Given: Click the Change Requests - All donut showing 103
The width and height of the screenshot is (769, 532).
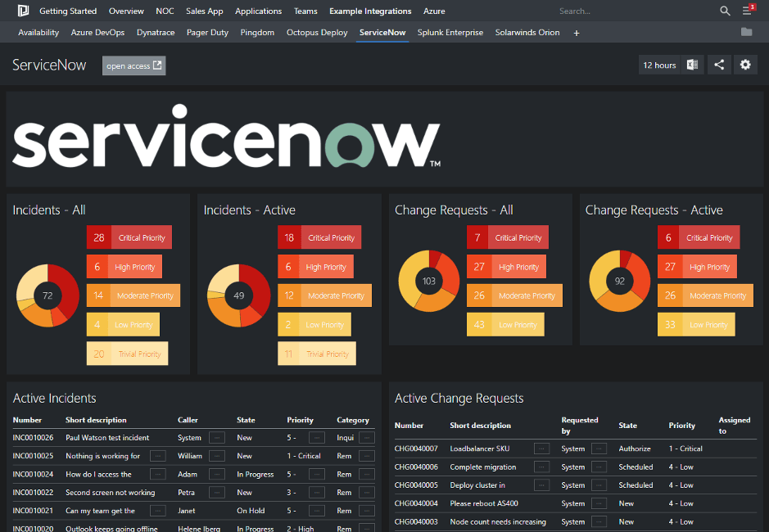Looking at the screenshot, I should (429, 281).
